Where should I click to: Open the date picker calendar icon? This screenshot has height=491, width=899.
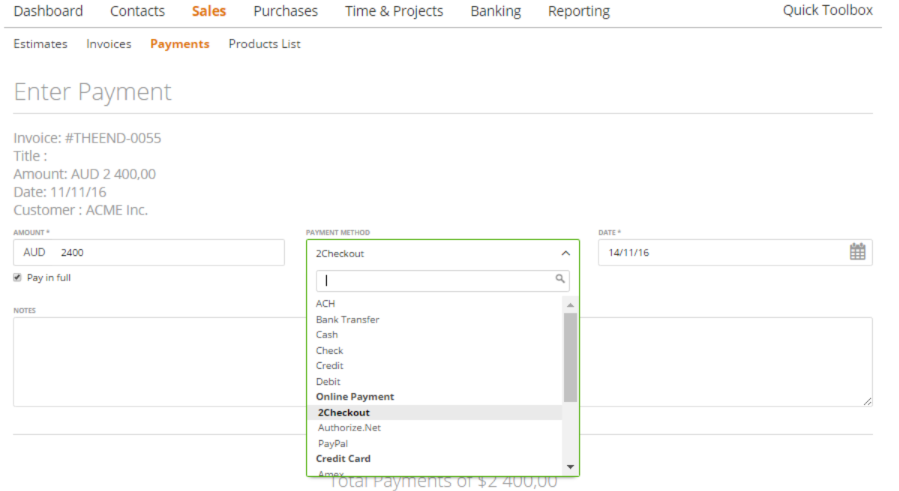coord(857,252)
